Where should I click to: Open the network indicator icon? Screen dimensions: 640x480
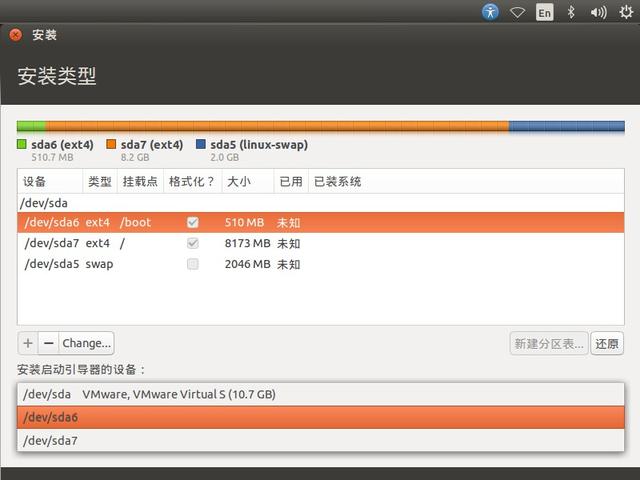point(517,13)
